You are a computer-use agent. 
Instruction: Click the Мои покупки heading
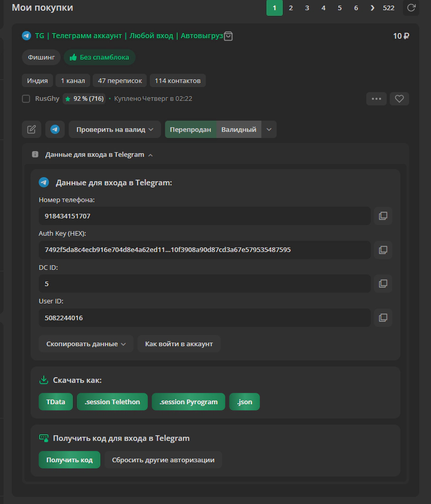pos(42,8)
